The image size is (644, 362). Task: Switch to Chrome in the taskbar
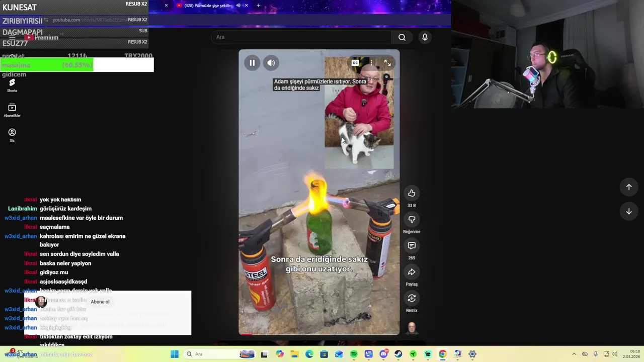442,354
